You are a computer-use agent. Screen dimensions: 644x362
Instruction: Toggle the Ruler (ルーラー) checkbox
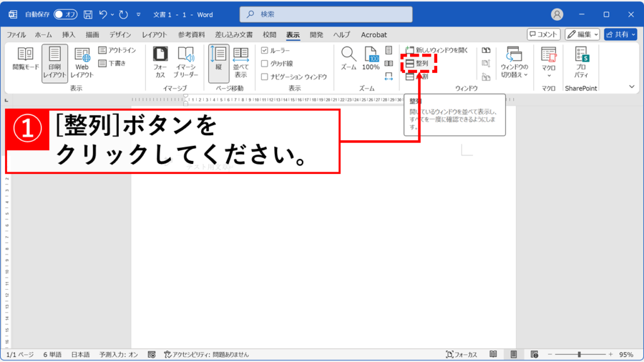point(265,50)
